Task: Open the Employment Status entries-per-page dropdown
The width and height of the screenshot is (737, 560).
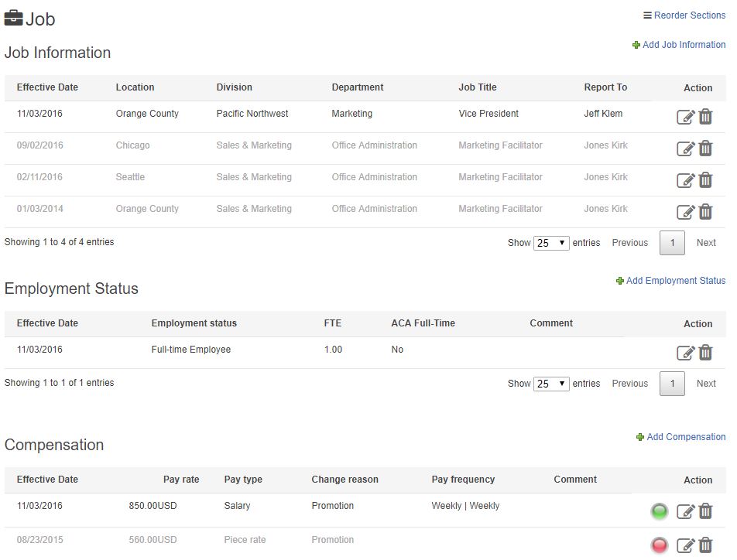Action: (551, 384)
